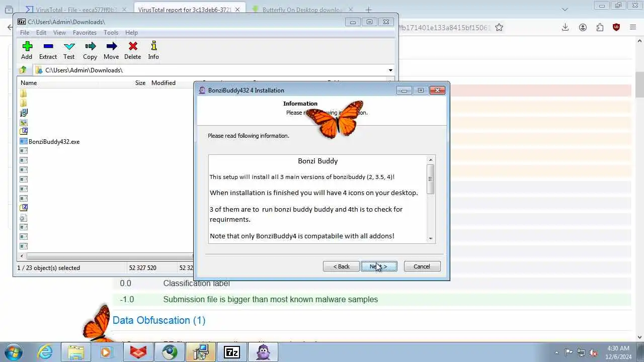Open Internet Explorer from the taskbar

click(45, 352)
